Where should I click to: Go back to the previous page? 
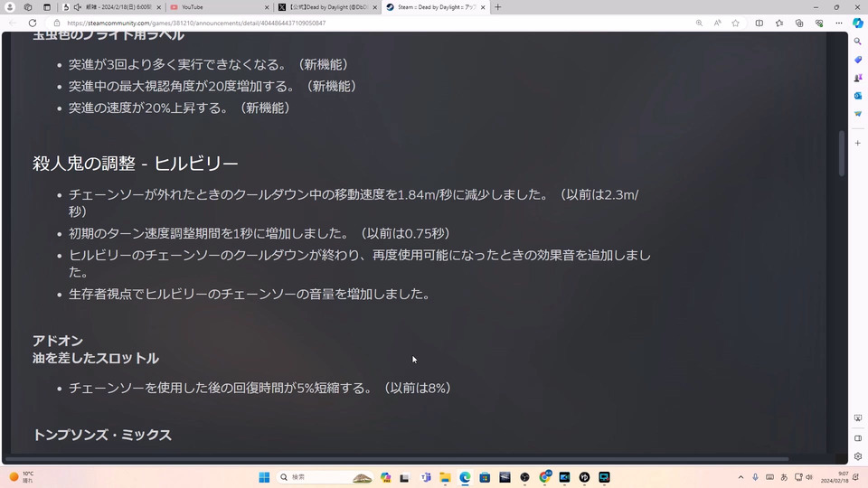pos(13,23)
